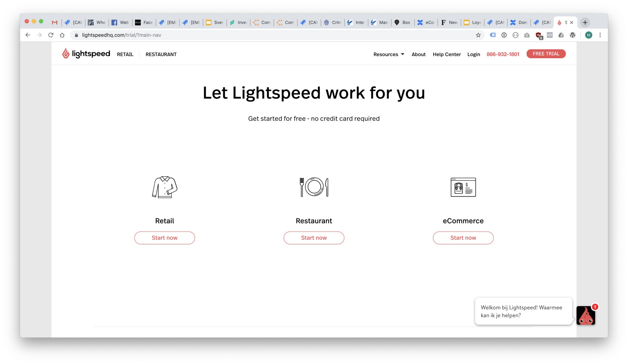Open the green M profile avatar
This screenshot has height=364, width=628.
tap(588, 35)
